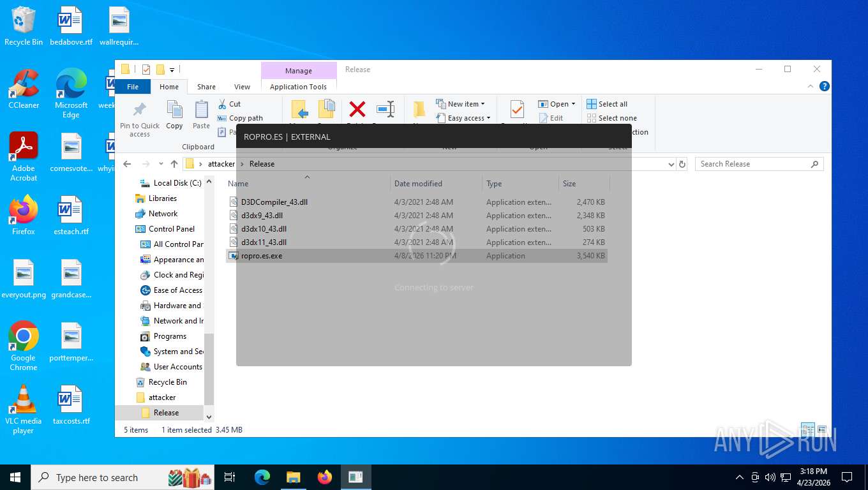
Task: Sort by Type column header
Action: tap(521, 184)
